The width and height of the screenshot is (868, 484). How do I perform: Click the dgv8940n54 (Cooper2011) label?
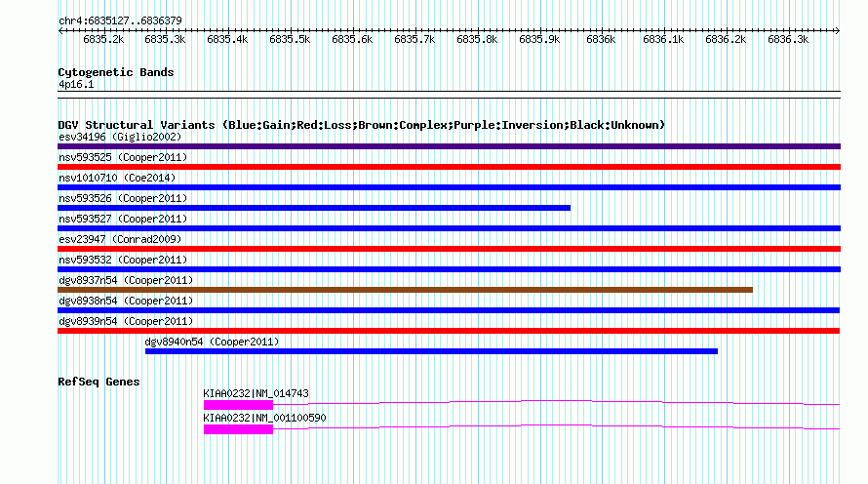(x=212, y=342)
